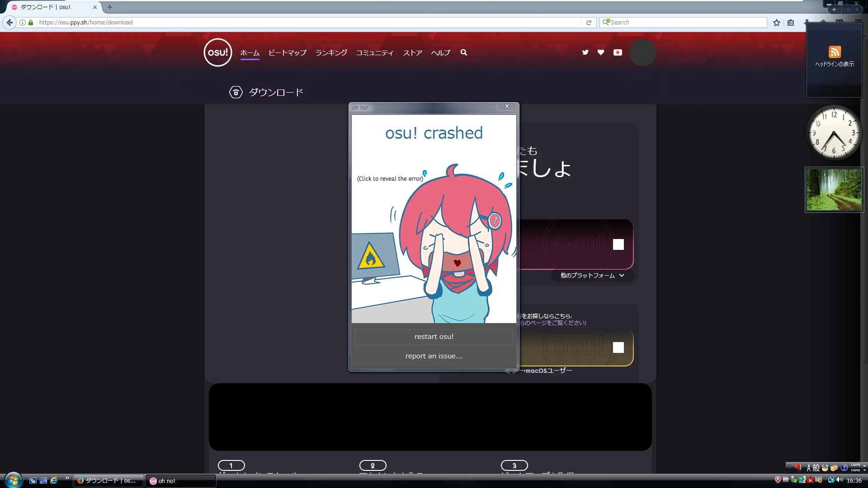Image resolution: width=868 pixels, height=488 pixels.
Task: Click the forest slideshow gadget thumbnail
Action: coord(834,190)
